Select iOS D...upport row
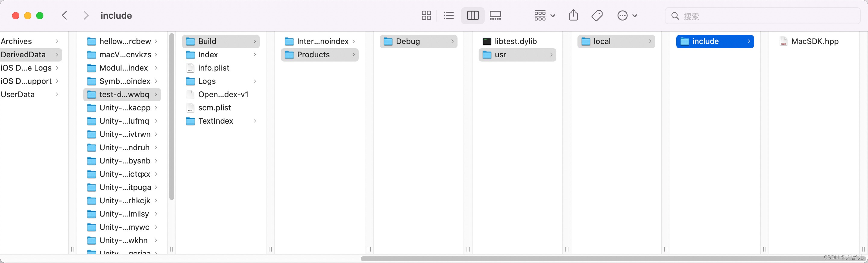This screenshot has width=868, height=263. [31, 81]
